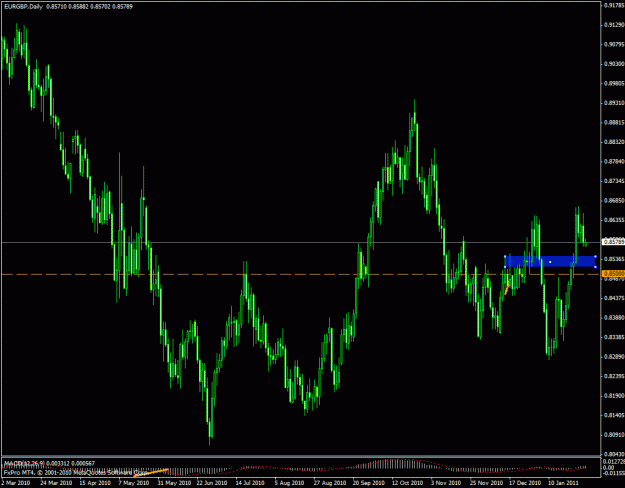
Task: Click the 0.88320 price scale label
Action: coord(614,142)
